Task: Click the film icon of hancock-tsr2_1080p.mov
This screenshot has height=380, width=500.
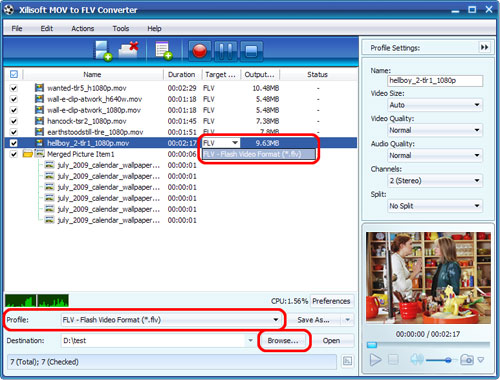Action: pyautogui.click(x=39, y=121)
